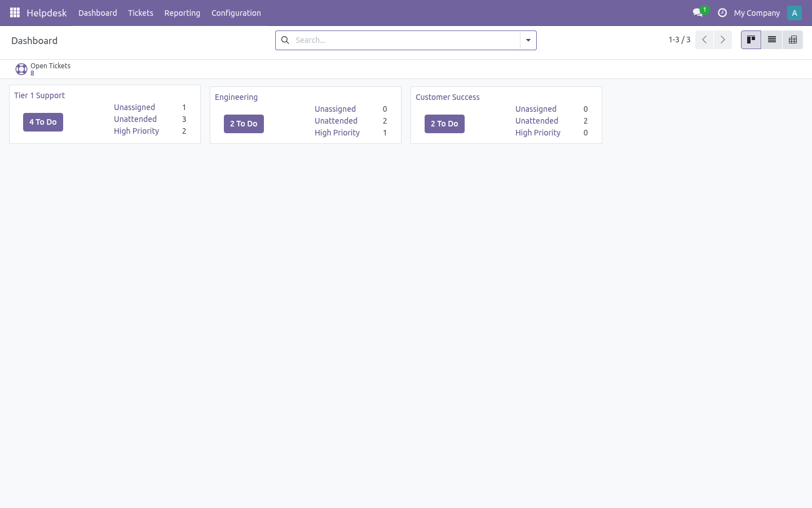Click the Search input field
Viewport: 812px width, 508px height.
pos(406,40)
